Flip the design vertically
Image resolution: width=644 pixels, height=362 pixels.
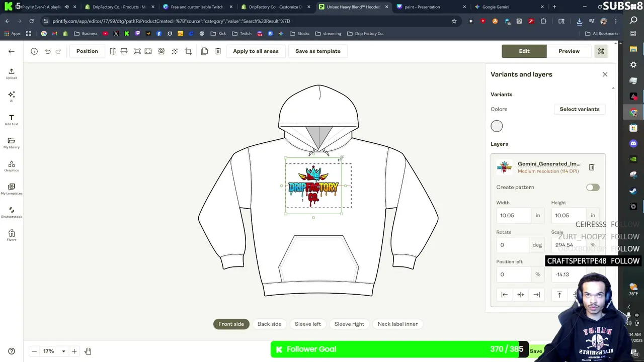pos(124,51)
